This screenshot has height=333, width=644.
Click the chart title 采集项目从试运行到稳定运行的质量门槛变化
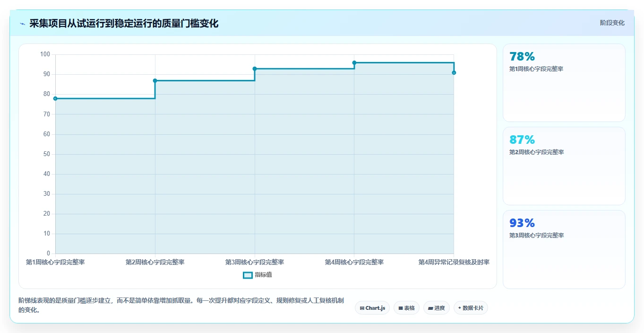pos(124,24)
